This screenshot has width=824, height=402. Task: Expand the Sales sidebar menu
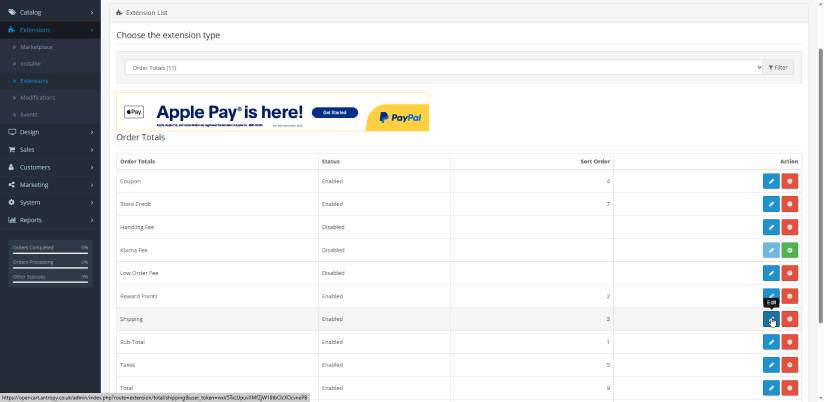click(50, 149)
